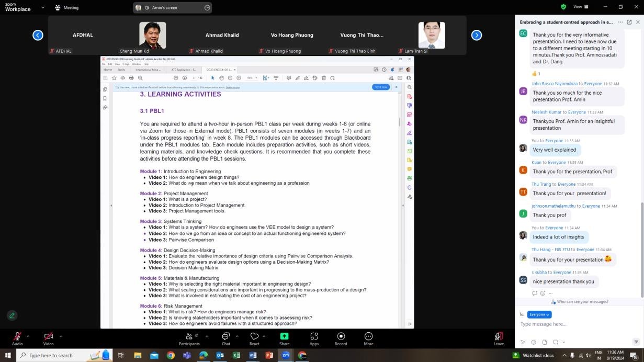This screenshot has width=644, height=362.
Task: Open more actions for s subha's message
Action: pyautogui.click(x=550, y=293)
